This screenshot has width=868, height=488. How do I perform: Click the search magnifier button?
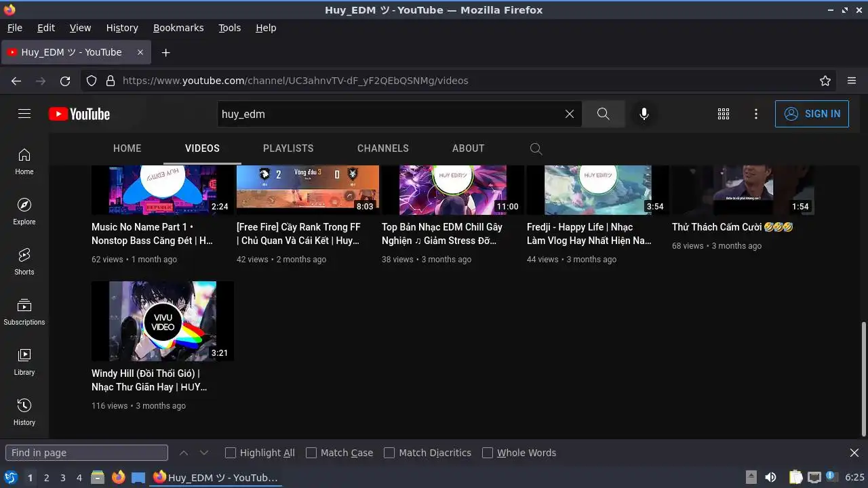coord(603,114)
